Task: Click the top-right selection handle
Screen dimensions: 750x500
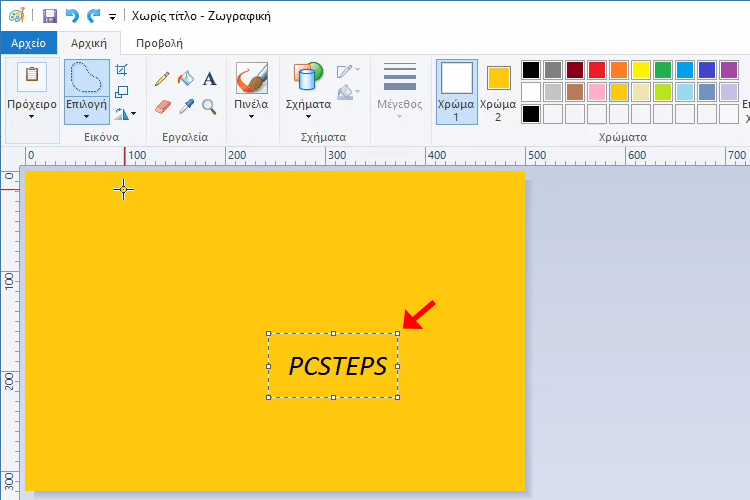Action: pyautogui.click(x=397, y=333)
